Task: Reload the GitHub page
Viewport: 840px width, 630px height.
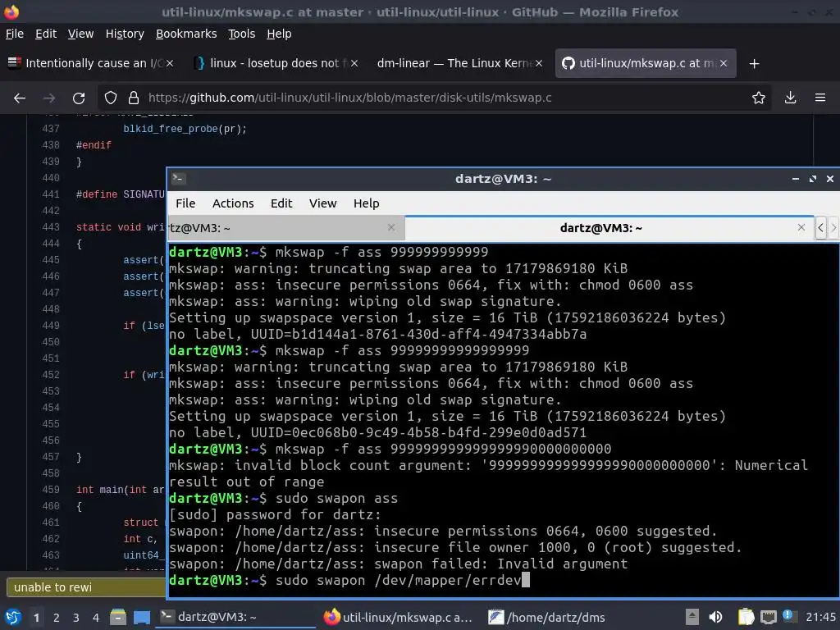Action: point(79,98)
